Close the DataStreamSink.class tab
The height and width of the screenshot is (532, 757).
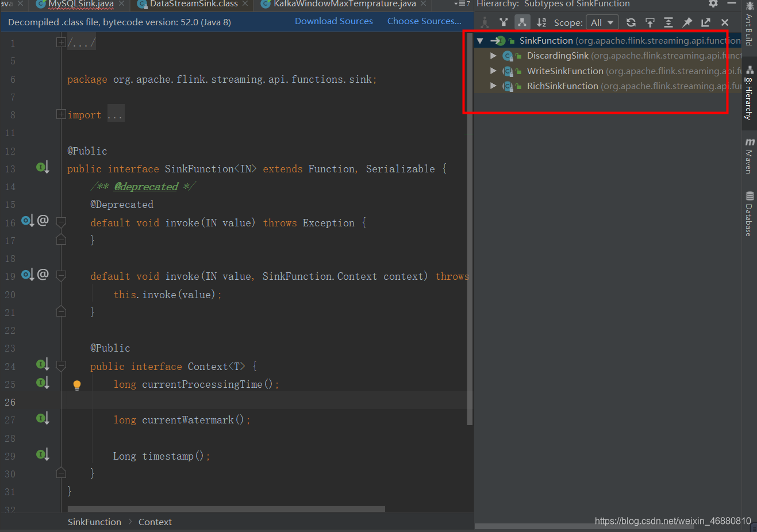pos(245,4)
